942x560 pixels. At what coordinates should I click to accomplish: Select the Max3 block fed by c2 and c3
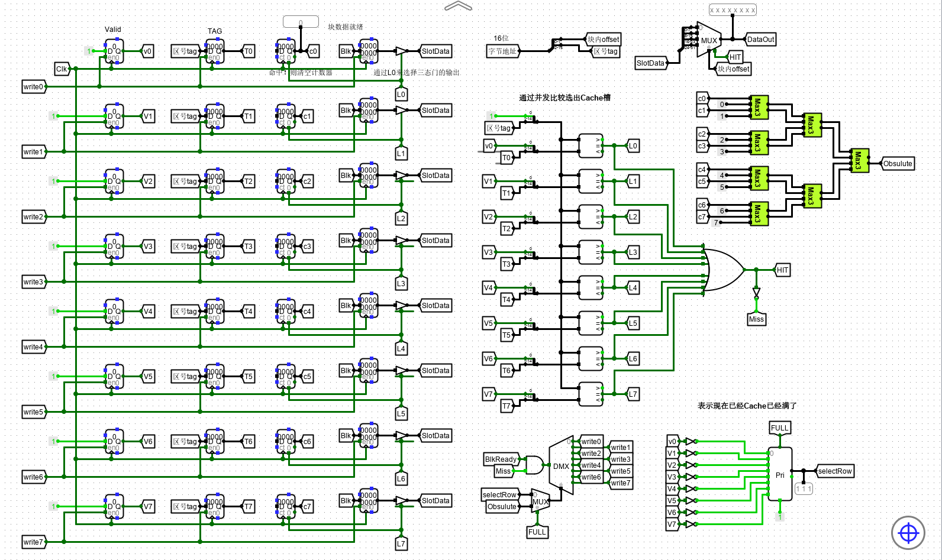(759, 143)
